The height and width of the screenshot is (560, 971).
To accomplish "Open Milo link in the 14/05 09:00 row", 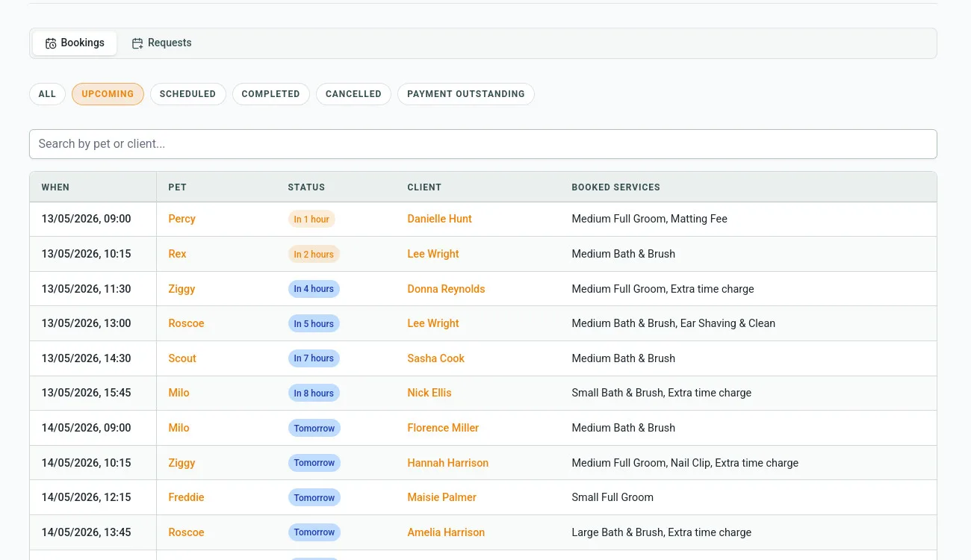I will point(179,428).
